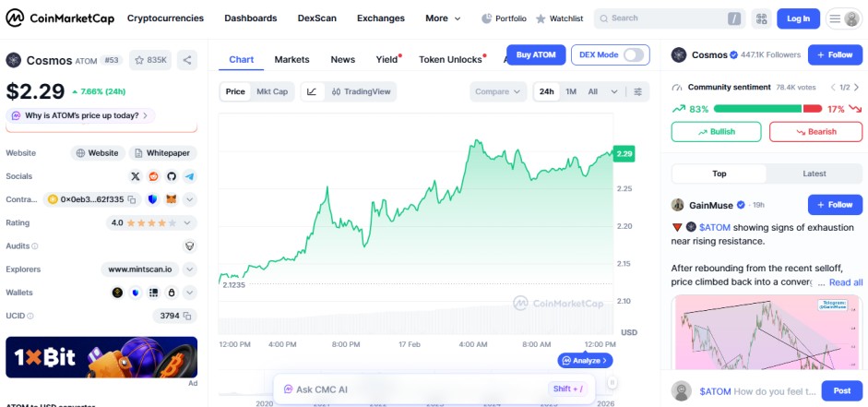Click the CoinMarketCap logo
This screenshot has height=407, width=868.
pyautogui.click(x=60, y=18)
